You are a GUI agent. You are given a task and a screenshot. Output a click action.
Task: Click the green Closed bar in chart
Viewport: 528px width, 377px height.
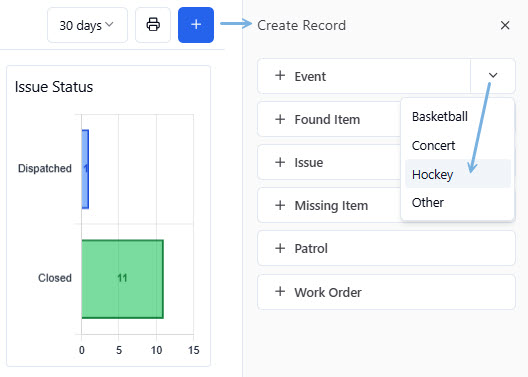123,279
